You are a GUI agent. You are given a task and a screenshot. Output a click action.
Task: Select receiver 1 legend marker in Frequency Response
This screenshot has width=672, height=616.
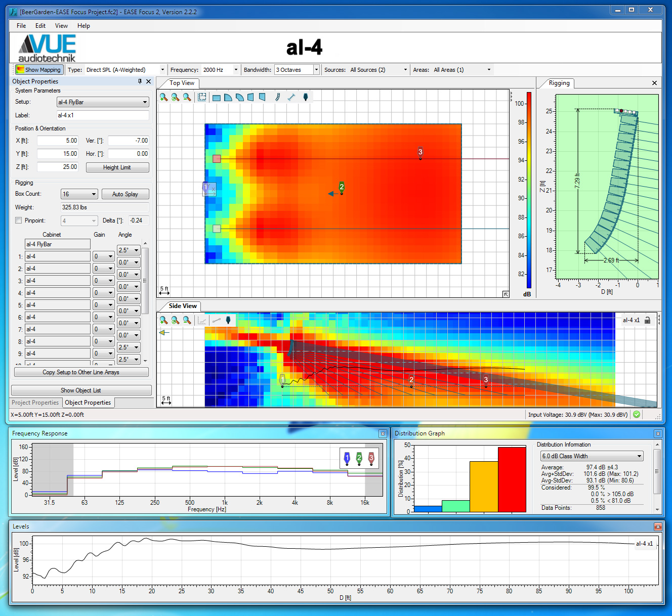[347, 458]
